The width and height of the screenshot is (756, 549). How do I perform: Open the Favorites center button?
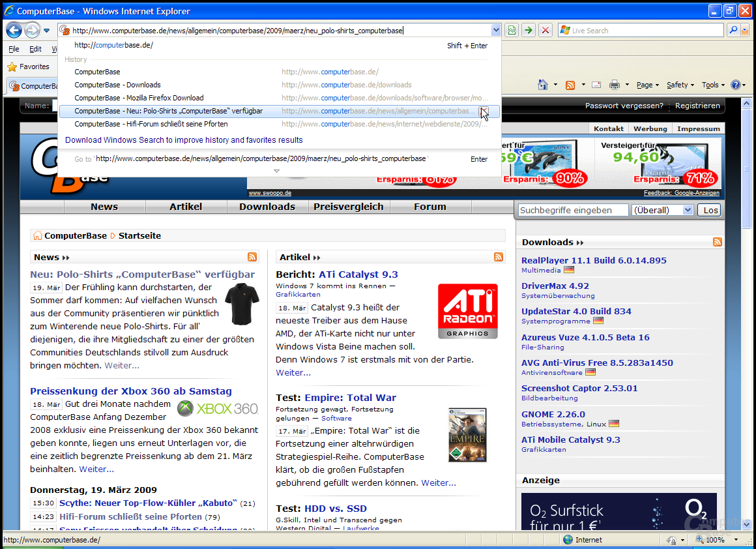(29, 67)
